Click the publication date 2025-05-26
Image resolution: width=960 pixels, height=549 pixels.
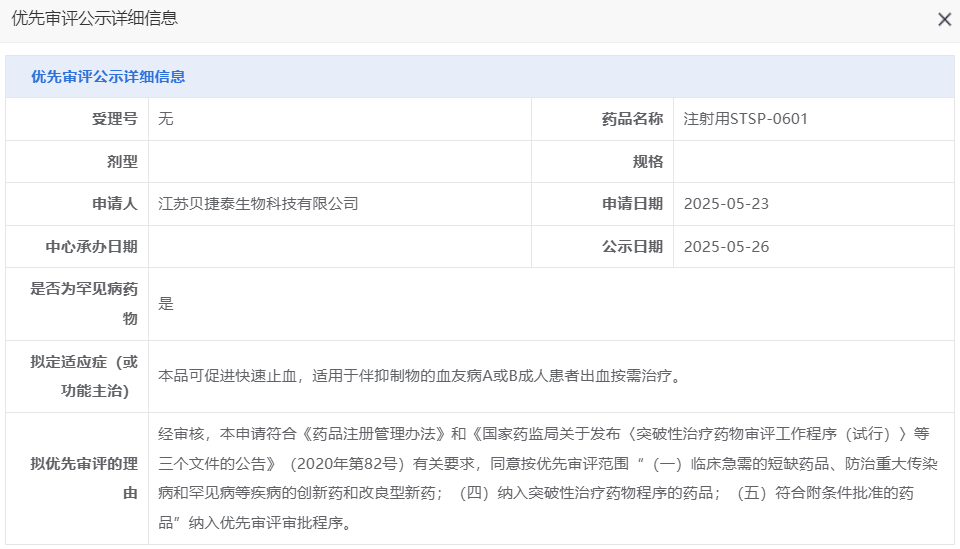726,246
